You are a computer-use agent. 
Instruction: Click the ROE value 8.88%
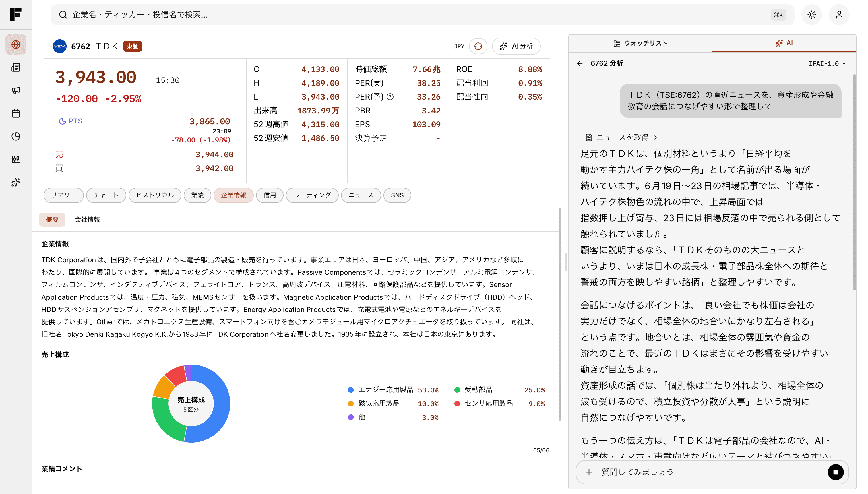pos(530,69)
